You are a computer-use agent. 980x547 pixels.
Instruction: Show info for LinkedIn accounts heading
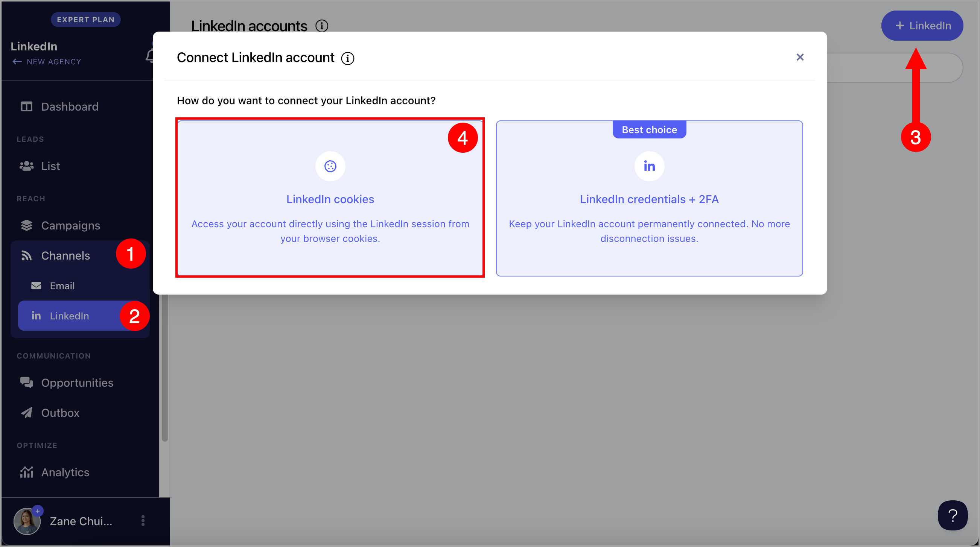[x=322, y=26]
